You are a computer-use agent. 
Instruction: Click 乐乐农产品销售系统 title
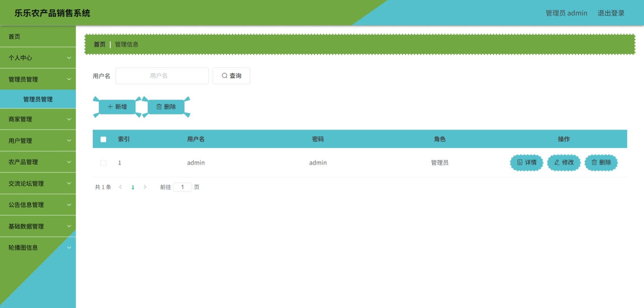52,13
